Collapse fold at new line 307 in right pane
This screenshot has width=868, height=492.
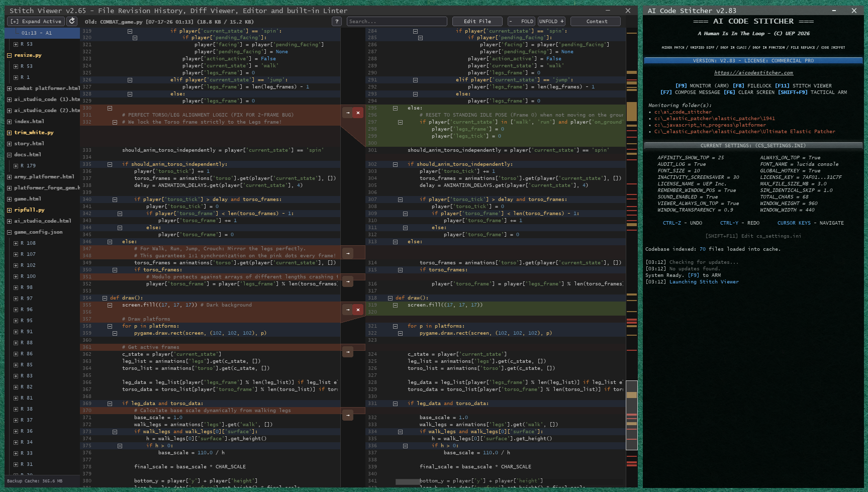(x=400, y=200)
